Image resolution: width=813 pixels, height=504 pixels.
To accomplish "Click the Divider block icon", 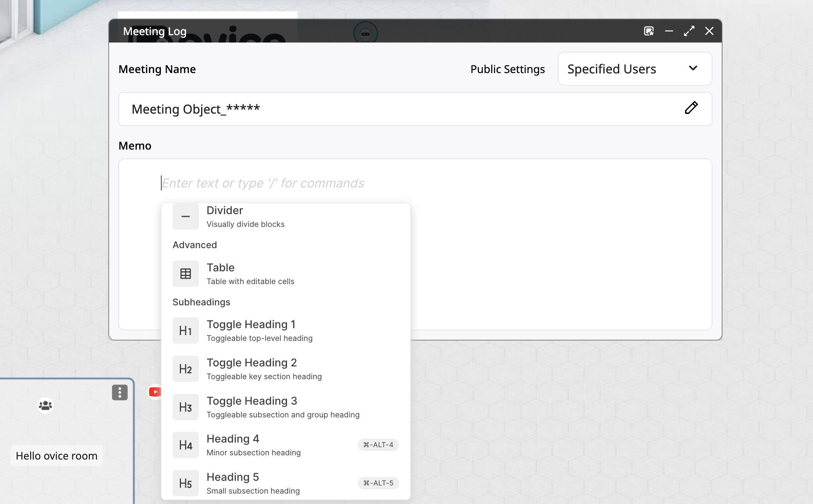I will [186, 216].
